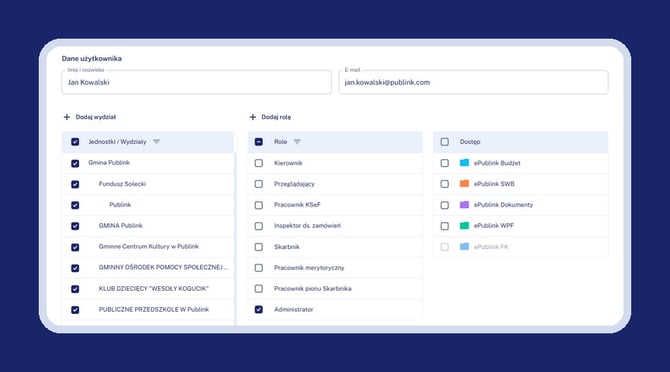
Task: Uncheck GMINNY OŚRODEK POMOCY SPOŁECZNEJ checkbox
Action: (75, 268)
